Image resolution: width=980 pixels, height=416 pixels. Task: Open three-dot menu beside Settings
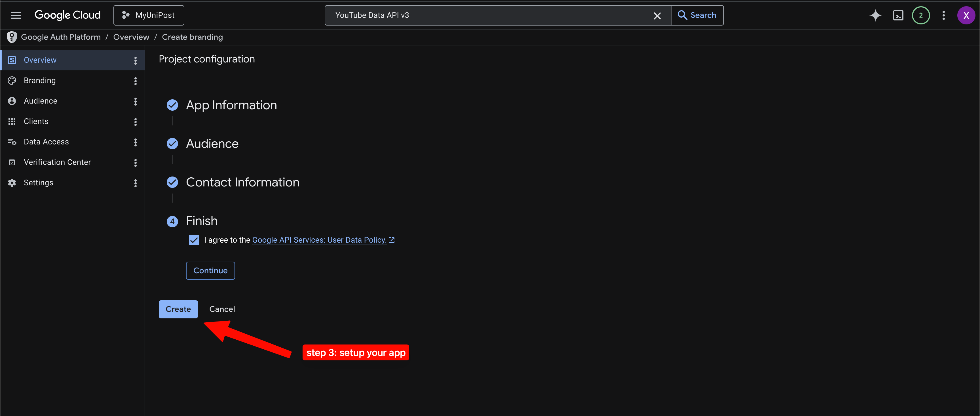point(136,183)
